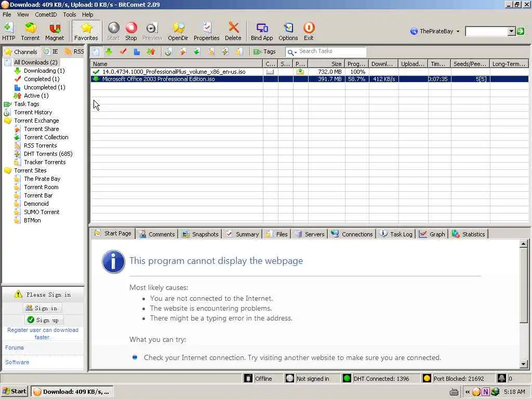This screenshot has height=399, width=532.
Task: Expand the toolbar search combo box arrow
Action: 512,32
